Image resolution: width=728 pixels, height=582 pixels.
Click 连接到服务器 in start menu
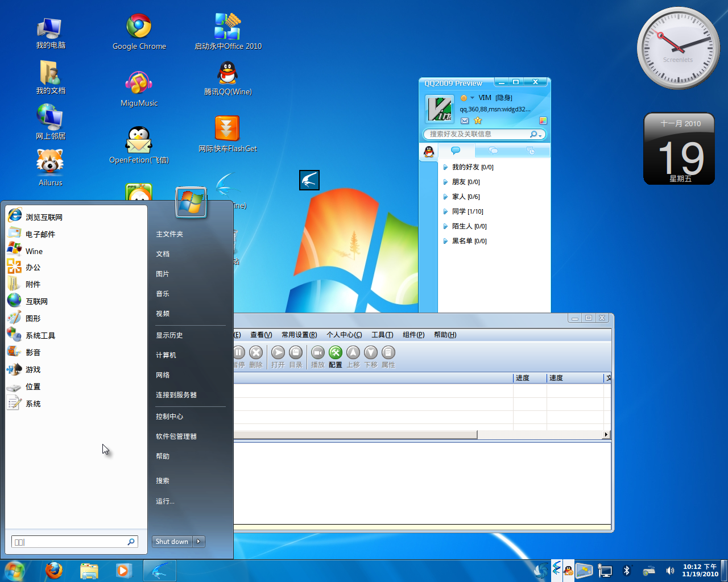click(176, 395)
